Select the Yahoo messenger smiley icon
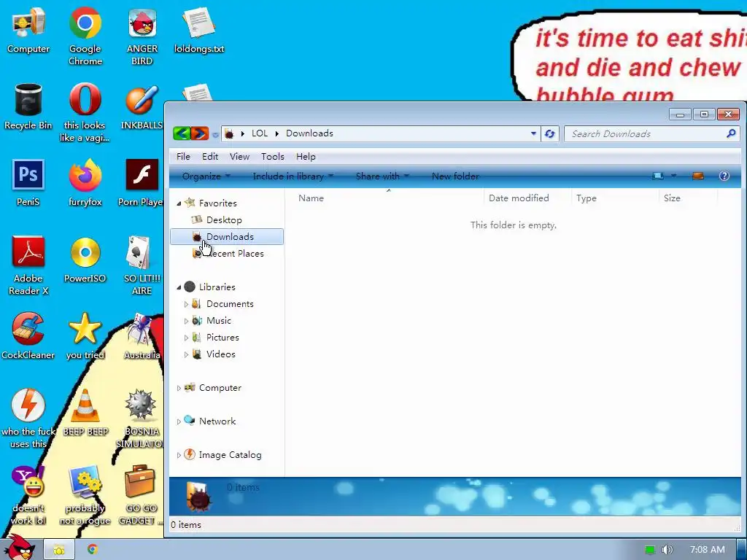 pyautogui.click(x=28, y=495)
